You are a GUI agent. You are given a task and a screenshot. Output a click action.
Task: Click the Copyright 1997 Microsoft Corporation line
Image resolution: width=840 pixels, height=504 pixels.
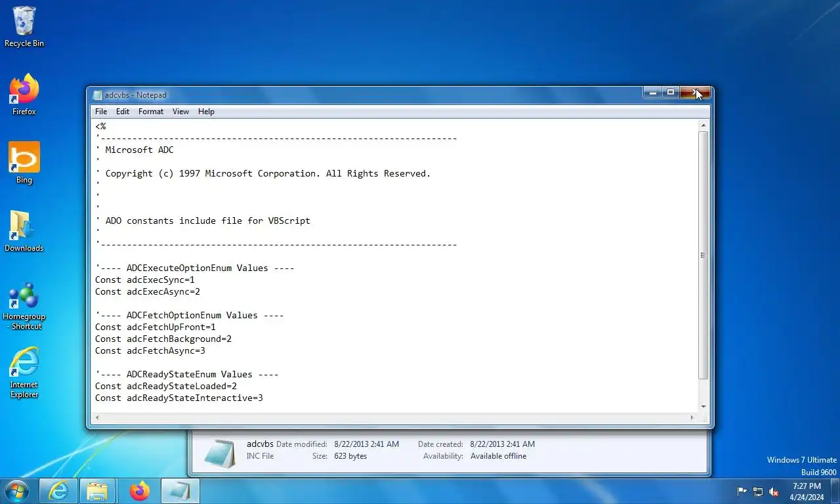(x=263, y=174)
